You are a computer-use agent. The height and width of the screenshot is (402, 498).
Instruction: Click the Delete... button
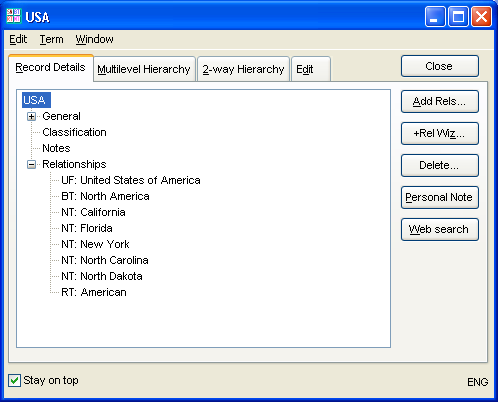(x=440, y=165)
